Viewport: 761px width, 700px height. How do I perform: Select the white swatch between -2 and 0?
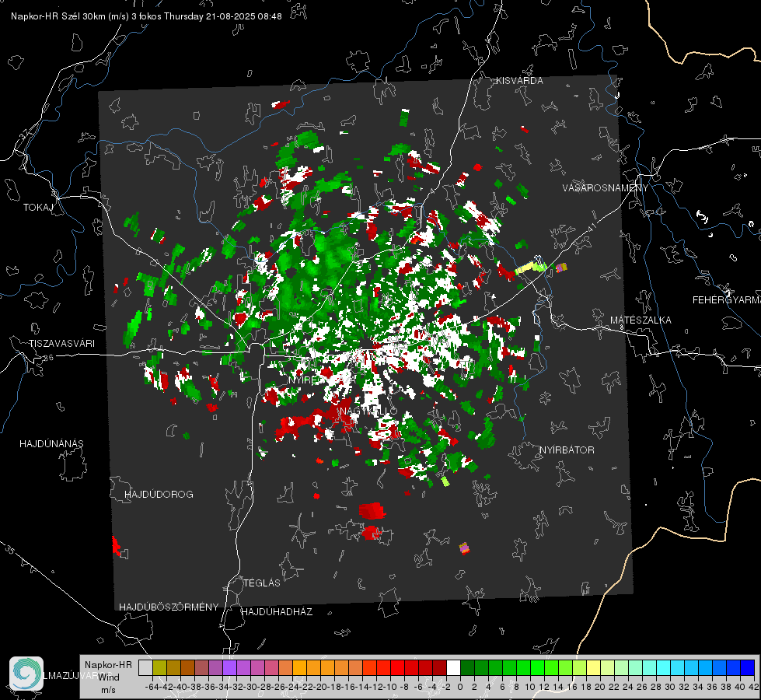(453, 667)
